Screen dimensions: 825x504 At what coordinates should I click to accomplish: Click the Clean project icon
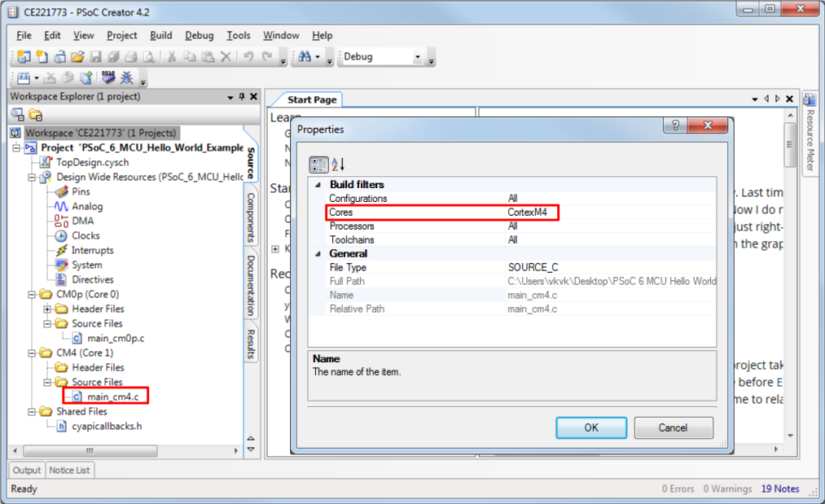50,78
